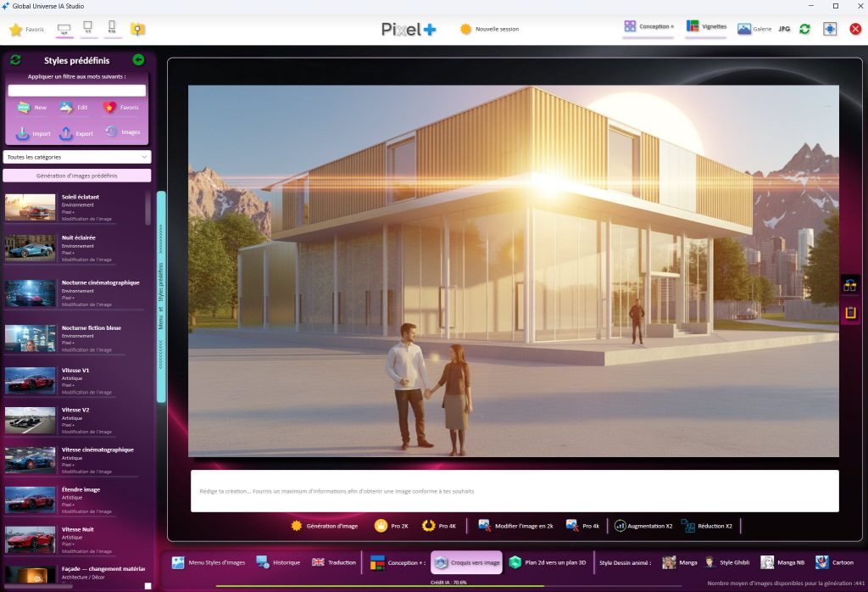Image resolution: width=868 pixels, height=592 pixels.
Task: Click the Augmentation X2 upscale icon
Action: (x=620, y=526)
